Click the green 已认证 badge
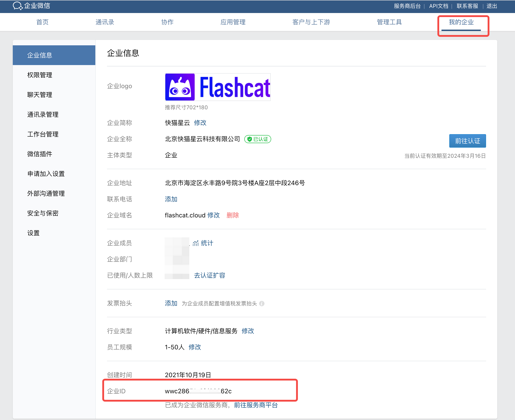The height and width of the screenshot is (420, 515). (258, 139)
